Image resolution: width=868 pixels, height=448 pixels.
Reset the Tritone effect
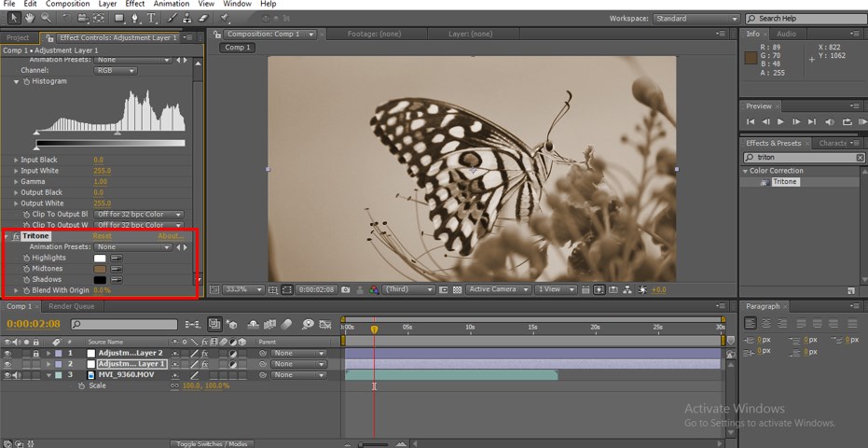coord(102,236)
